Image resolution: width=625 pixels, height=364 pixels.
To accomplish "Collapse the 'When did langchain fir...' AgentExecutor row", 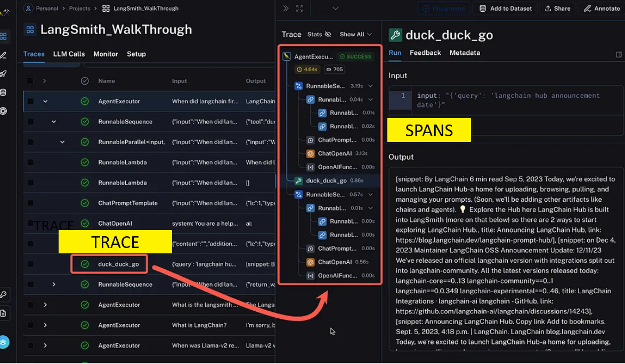I will point(45,101).
